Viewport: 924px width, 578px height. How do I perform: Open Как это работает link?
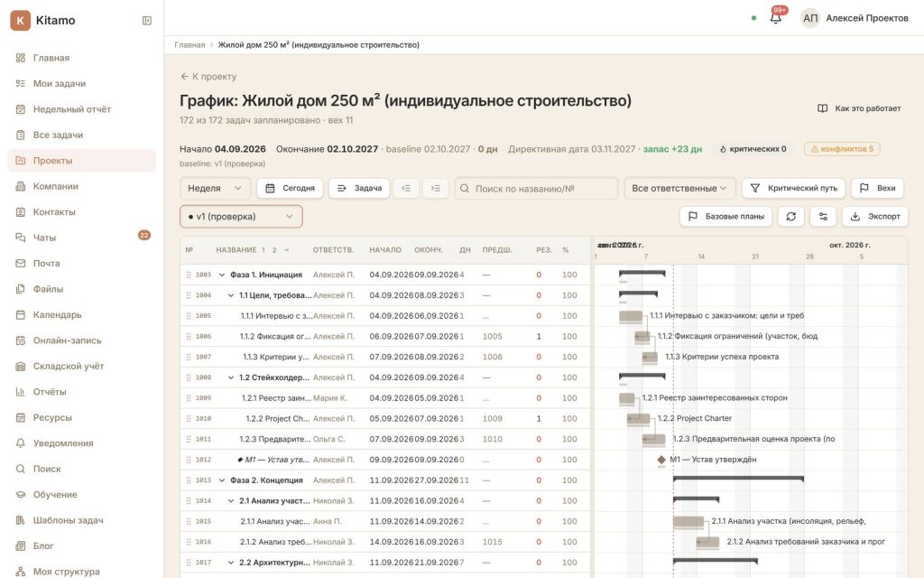[859, 108]
